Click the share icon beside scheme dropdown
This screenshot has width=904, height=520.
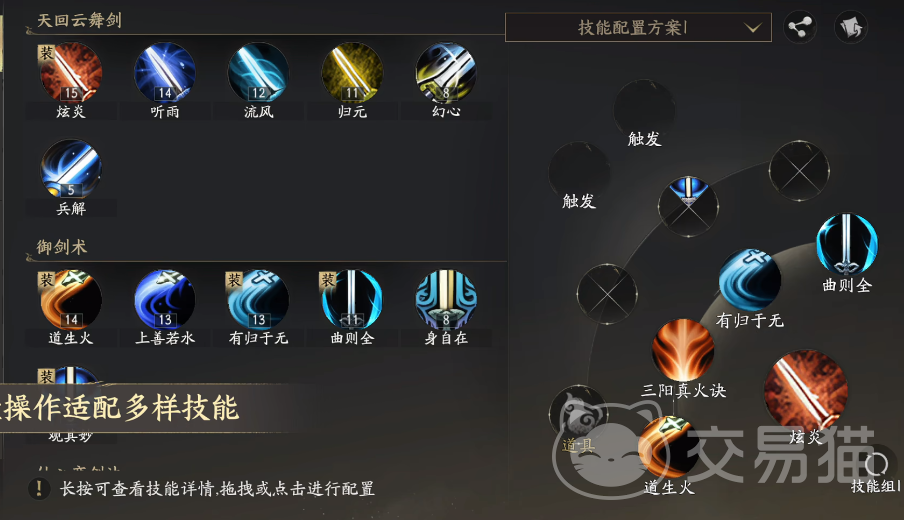[x=800, y=27]
